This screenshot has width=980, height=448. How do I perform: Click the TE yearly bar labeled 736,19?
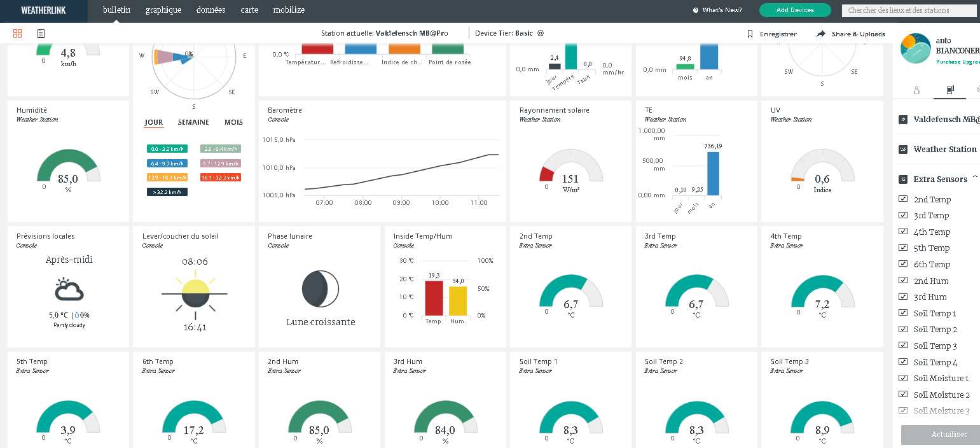[x=714, y=174]
